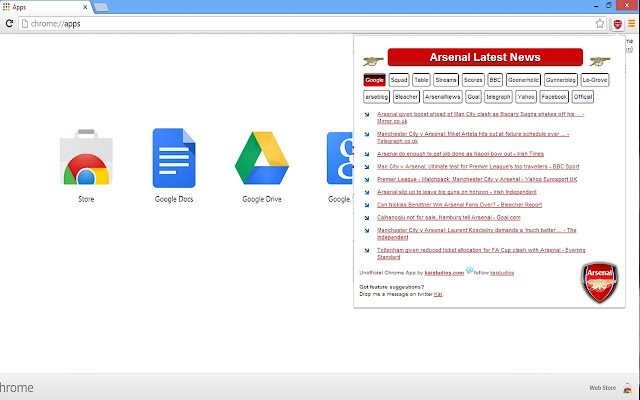Click the Kai twitter message link
Screen dimensions: 640x400
coord(438,294)
